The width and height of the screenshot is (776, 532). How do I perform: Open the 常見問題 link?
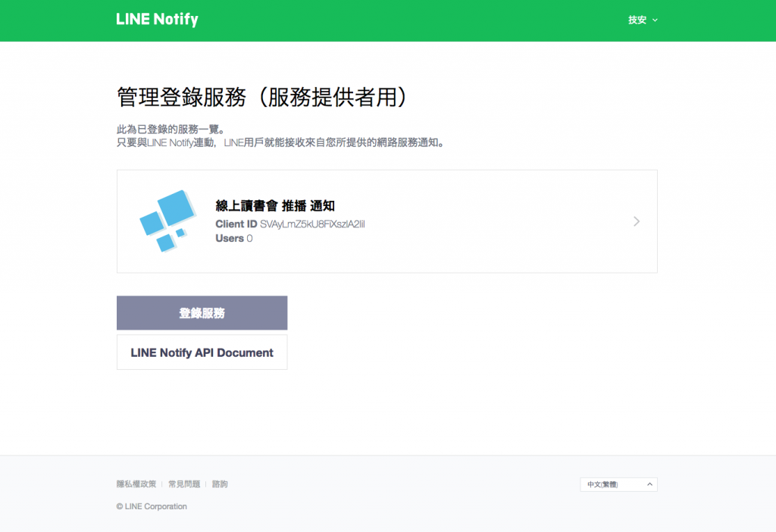point(184,484)
